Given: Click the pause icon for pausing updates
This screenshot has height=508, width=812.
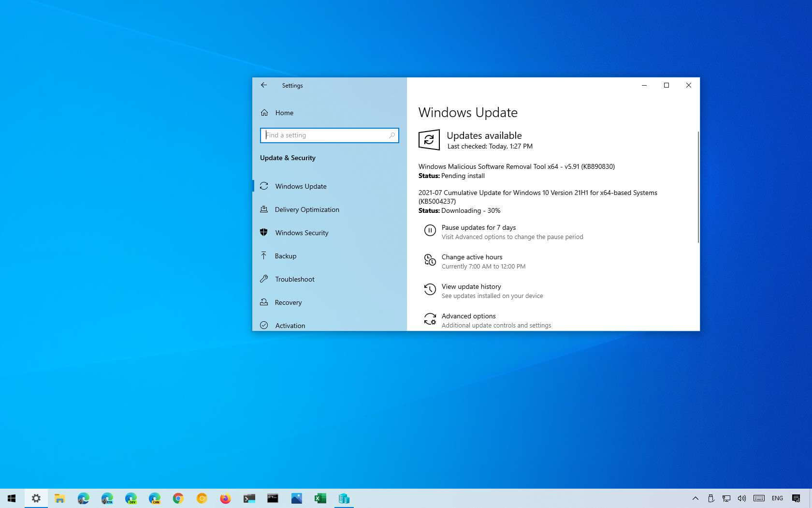Looking at the screenshot, I should [430, 230].
